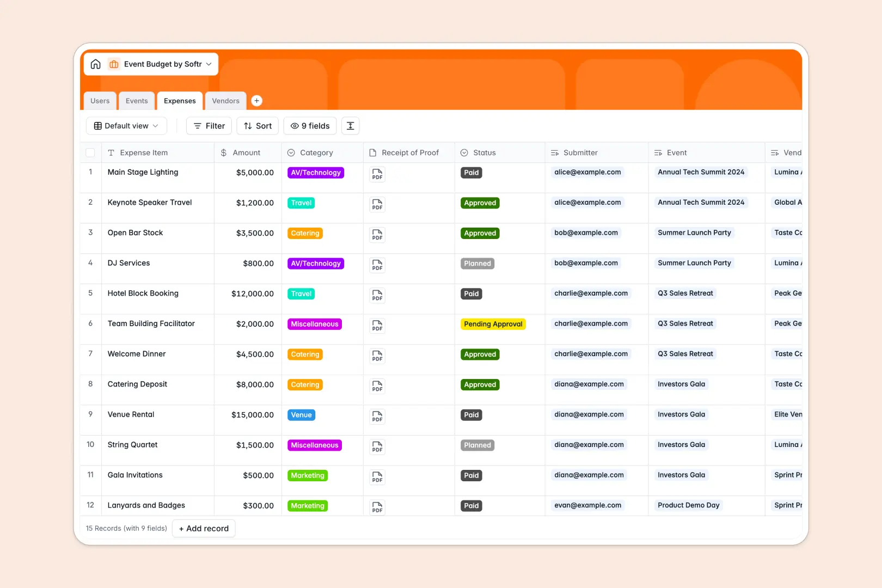
Task: Switch to the Vendors tab
Action: 225,100
